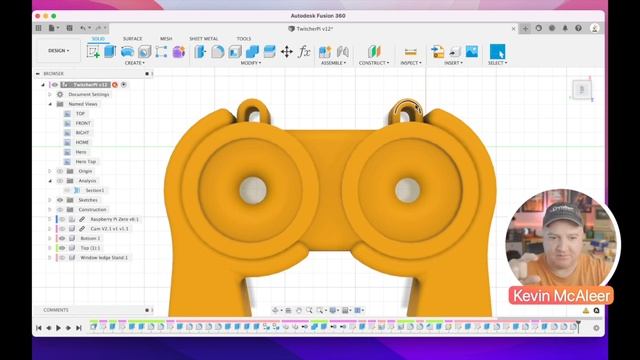Open the data panel grid icon
This screenshot has height=360, width=640.
click(x=38, y=28)
